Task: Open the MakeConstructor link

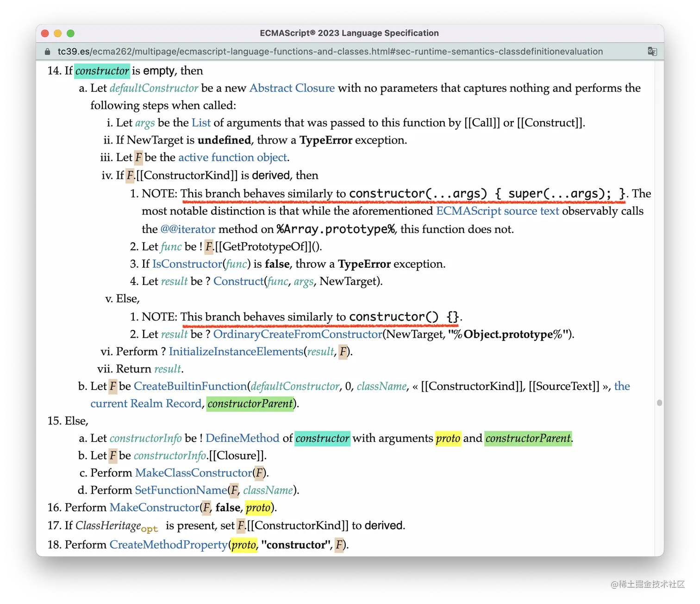Action: 154,508
